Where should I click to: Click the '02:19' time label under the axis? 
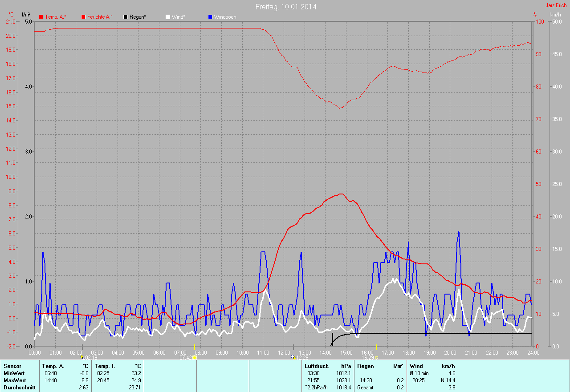(91, 357)
